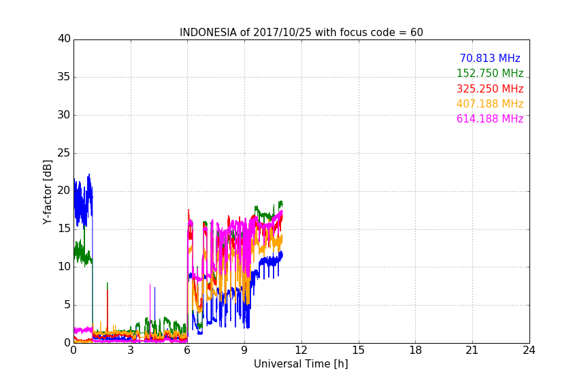Click the x-axis tick label '9'
Image resolution: width=588 pixels, height=392 pixels.
(244, 350)
